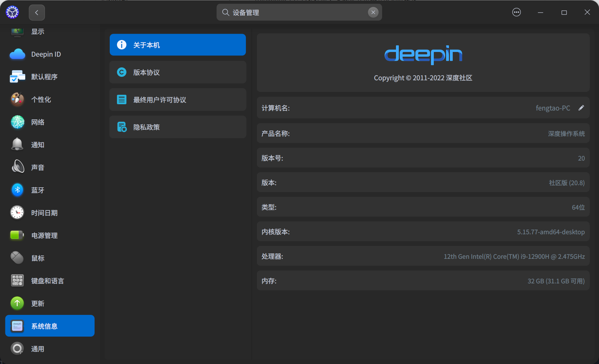Viewport: 599px width, 364px height.
Task: Open the 鼠标 mouse icon
Action: click(17, 258)
